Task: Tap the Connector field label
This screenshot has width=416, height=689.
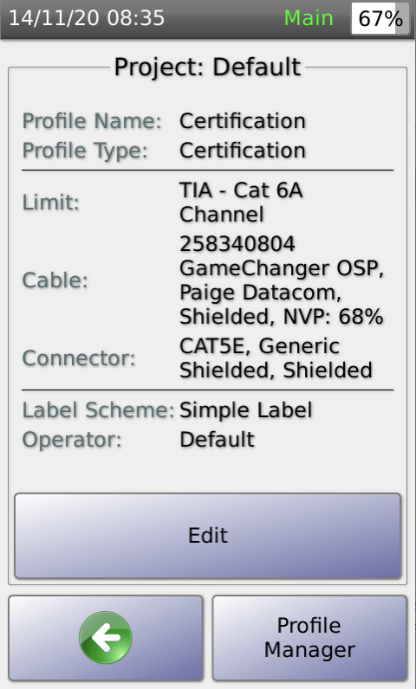Action: click(79, 358)
